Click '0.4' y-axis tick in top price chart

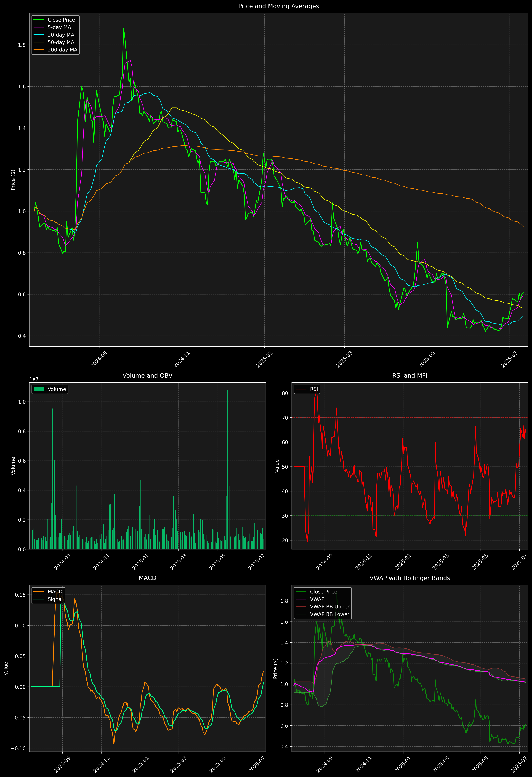[x=22, y=336]
